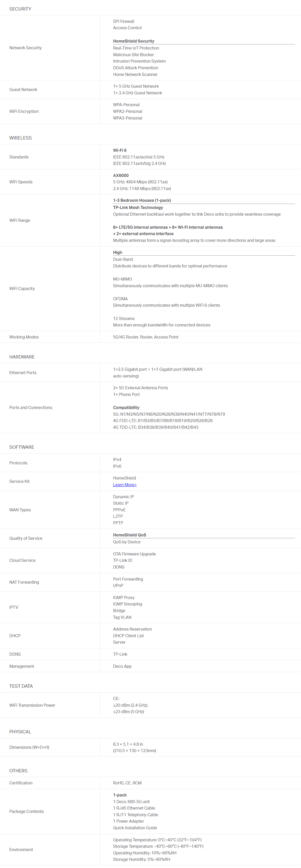Click the TEST DATA section heading
The width and height of the screenshot is (301, 868).
pyautogui.click(x=21, y=686)
